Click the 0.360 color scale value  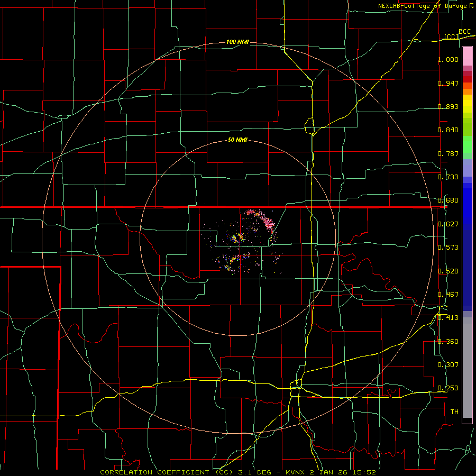point(448,342)
